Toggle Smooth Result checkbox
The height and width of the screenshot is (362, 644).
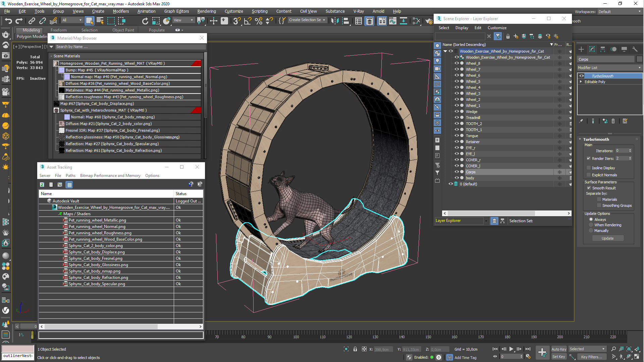tap(589, 188)
